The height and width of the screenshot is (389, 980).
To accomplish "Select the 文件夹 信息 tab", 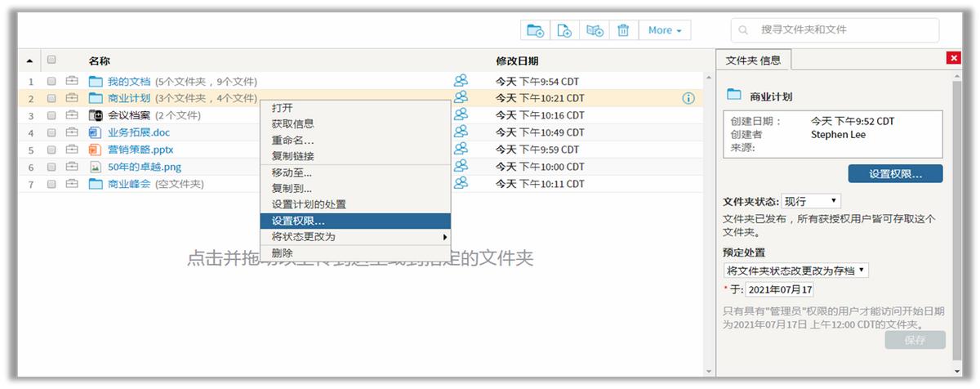I will pyautogui.click(x=753, y=60).
